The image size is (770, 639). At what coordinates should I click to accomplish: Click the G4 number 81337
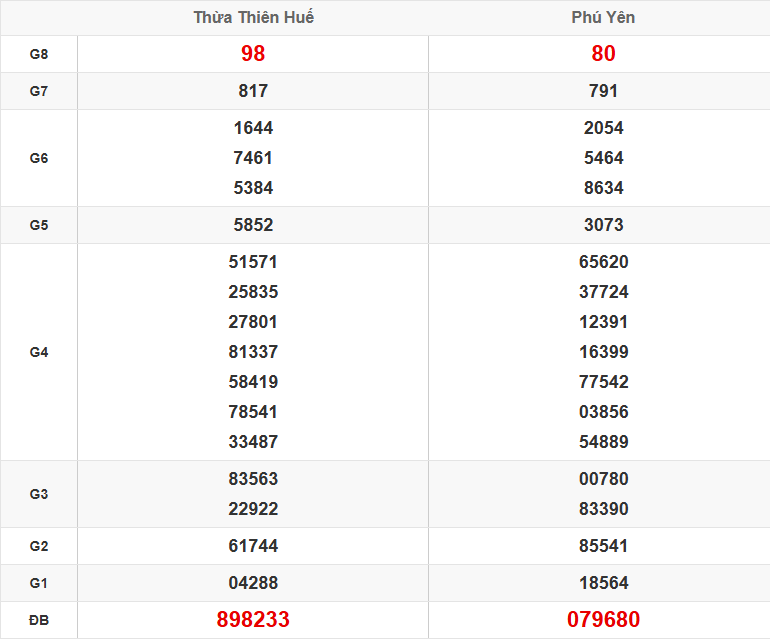253,352
